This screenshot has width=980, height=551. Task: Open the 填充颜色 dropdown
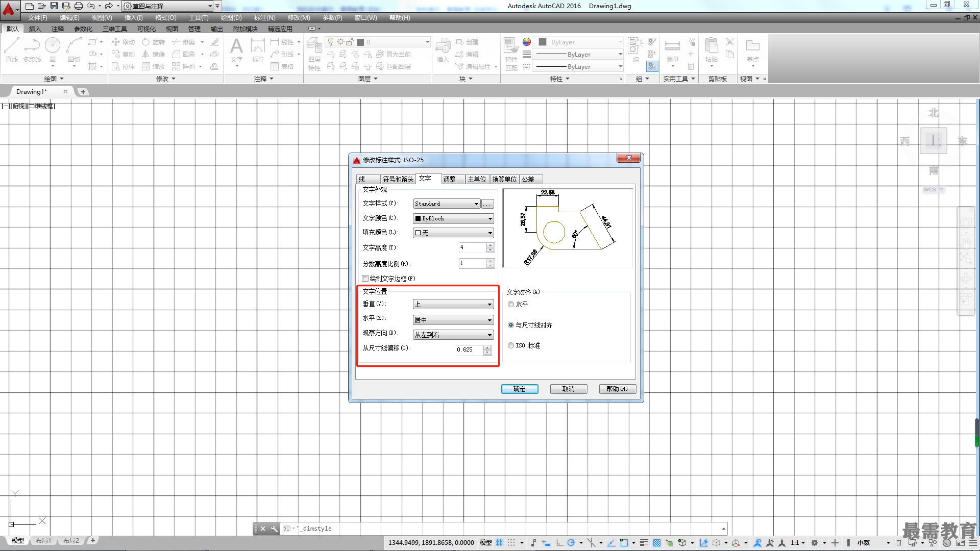453,233
